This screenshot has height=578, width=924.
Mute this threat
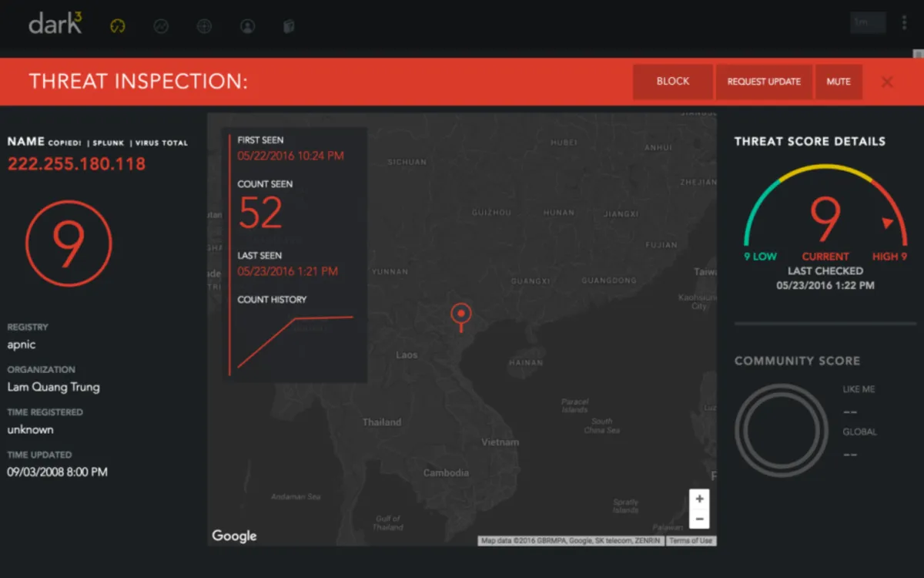tap(839, 82)
